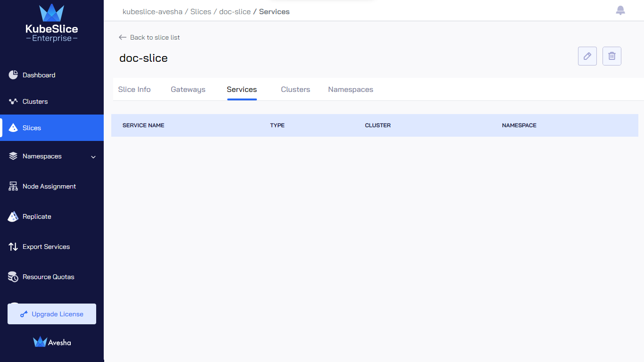Select Slices in the sidebar menu
This screenshot has height=362, width=644.
pyautogui.click(x=52, y=128)
